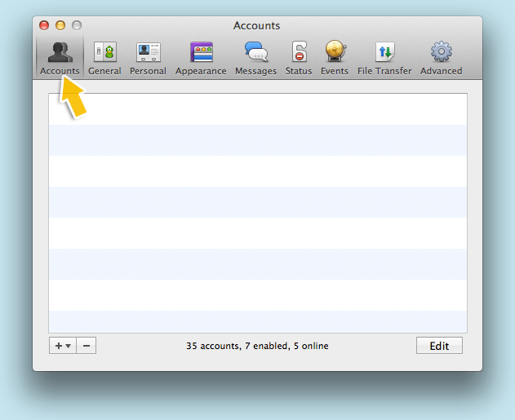Minimize the window using the yellow button
515x420 pixels.
(x=60, y=26)
